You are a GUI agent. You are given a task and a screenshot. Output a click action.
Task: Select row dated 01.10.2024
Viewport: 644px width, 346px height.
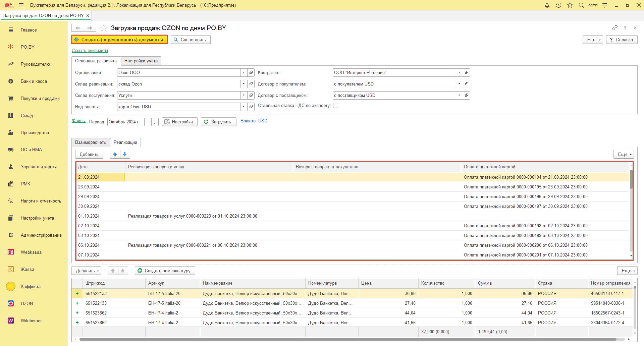click(352, 216)
